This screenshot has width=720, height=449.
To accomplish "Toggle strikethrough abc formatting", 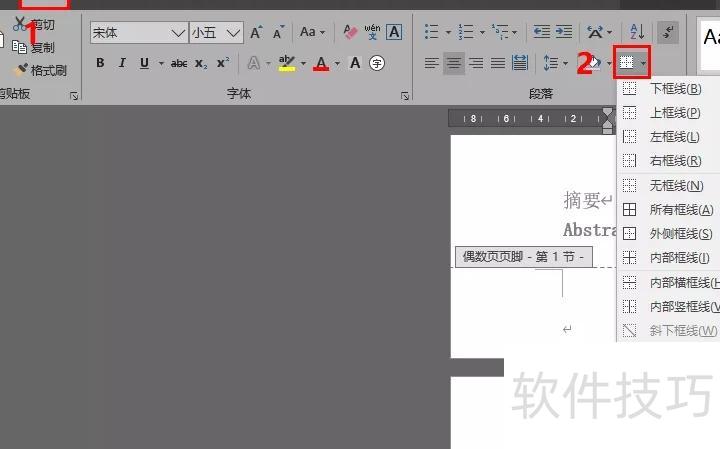I will pyautogui.click(x=179, y=63).
